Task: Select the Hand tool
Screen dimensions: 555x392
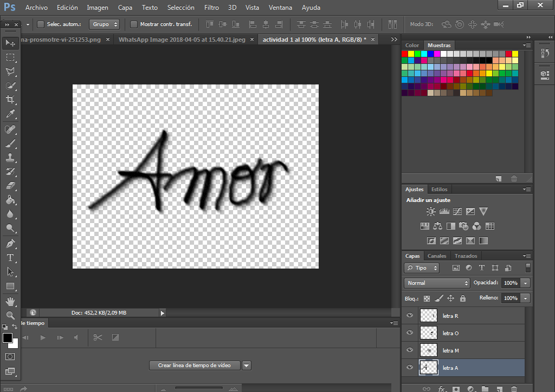Action: (10, 302)
